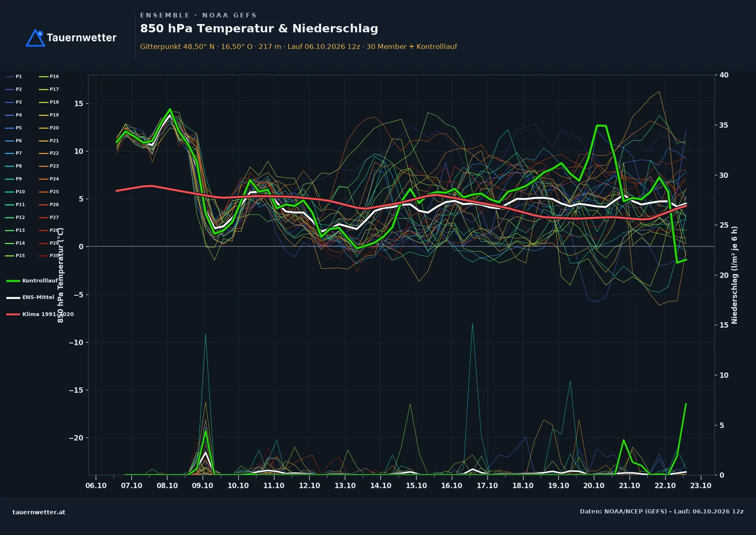Click legend entry P10
Viewport: 756px width, 535px height.
click(x=15, y=192)
